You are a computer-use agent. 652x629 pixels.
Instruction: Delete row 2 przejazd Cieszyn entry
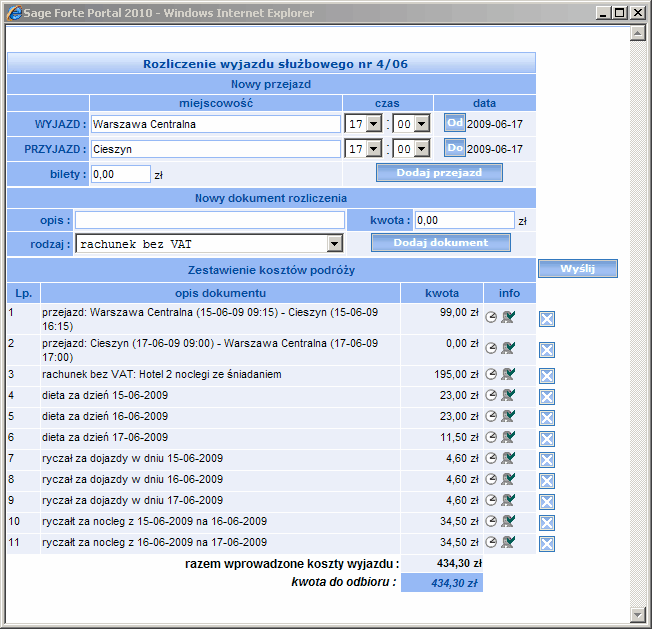(547, 350)
